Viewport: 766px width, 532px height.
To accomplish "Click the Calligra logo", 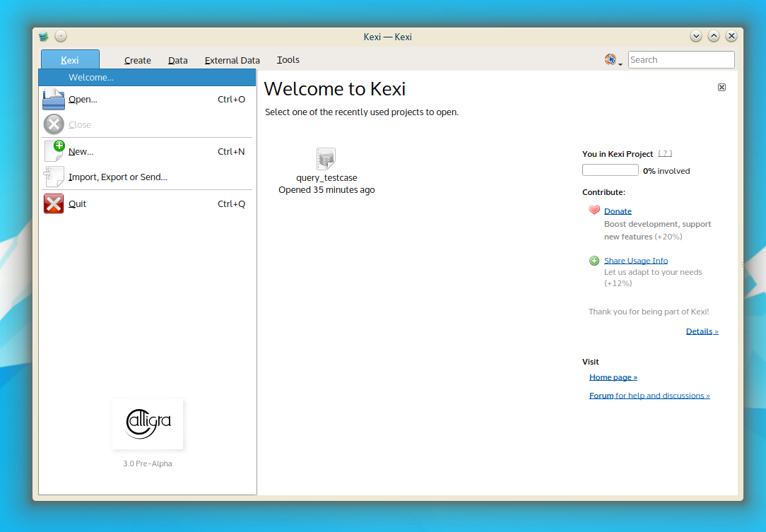I will click(148, 424).
